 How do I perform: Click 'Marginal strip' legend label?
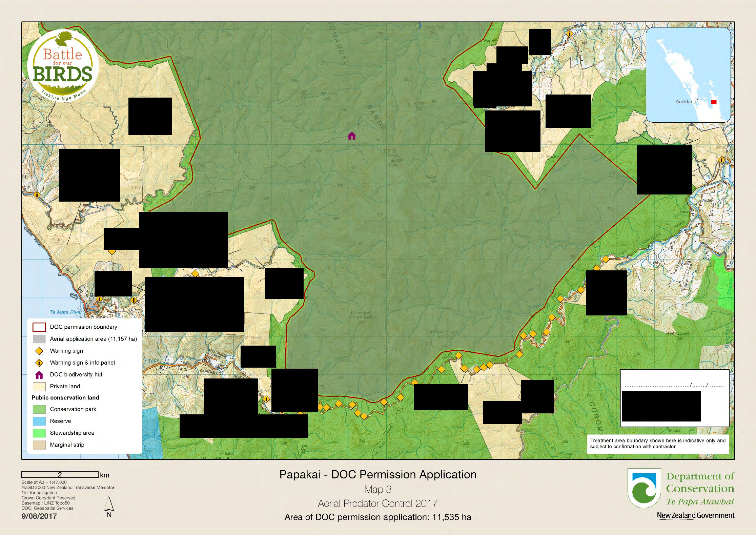(67, 445)
